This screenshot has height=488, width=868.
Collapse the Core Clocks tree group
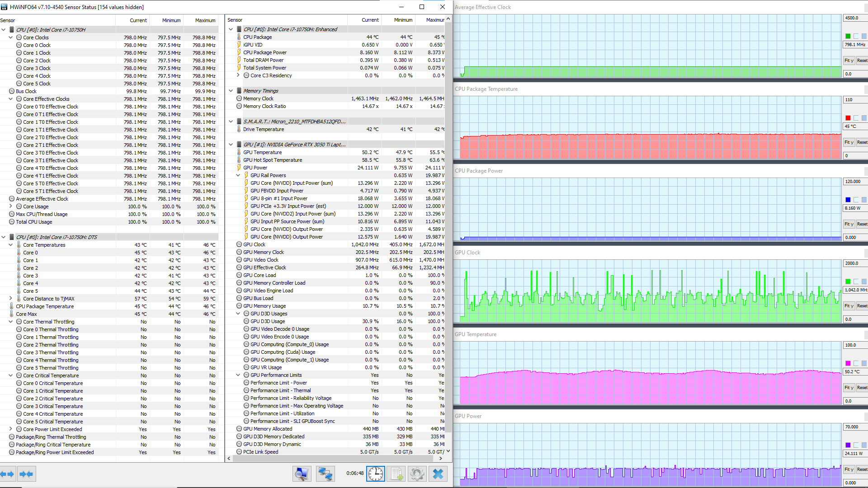(11, 38)
